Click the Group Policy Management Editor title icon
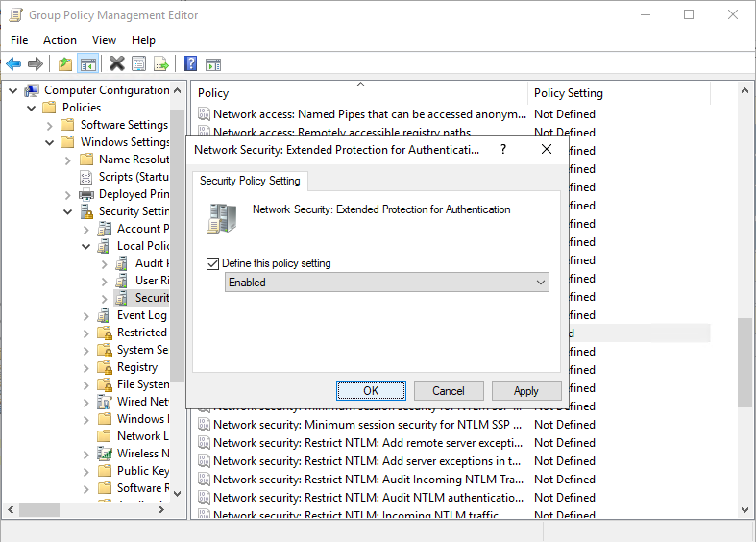 click(x=16, y=15)
